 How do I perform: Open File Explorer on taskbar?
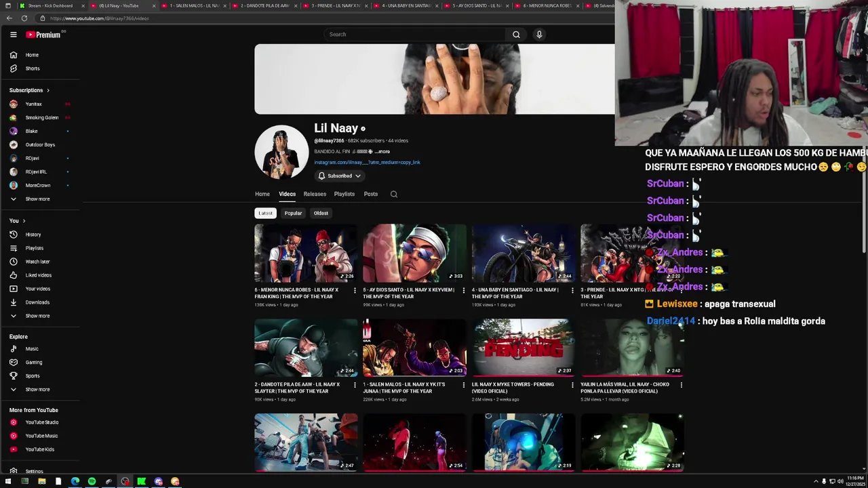[41, 481]
